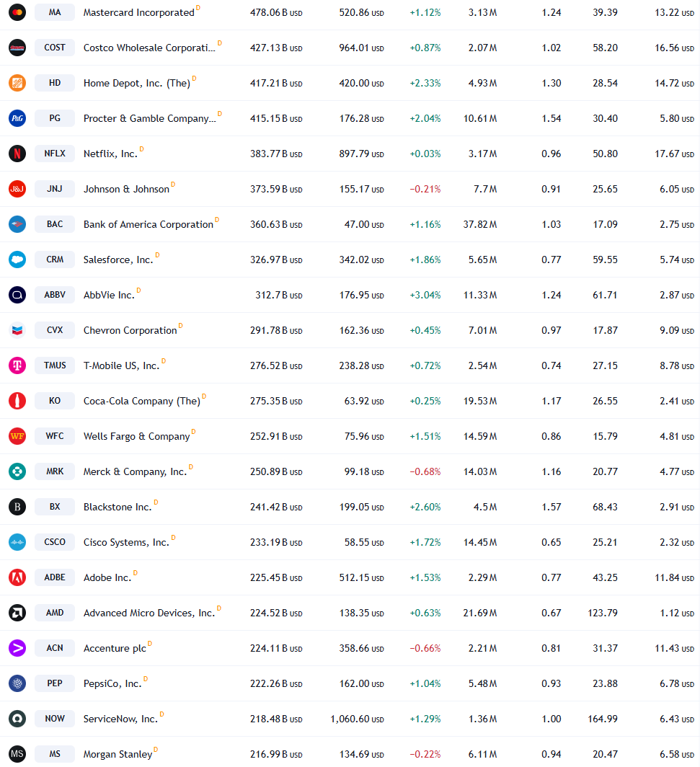Click the 37.82 M volume cell
Image resolution: width=700 pixels, height=767 pixels.
pos(480,224)
